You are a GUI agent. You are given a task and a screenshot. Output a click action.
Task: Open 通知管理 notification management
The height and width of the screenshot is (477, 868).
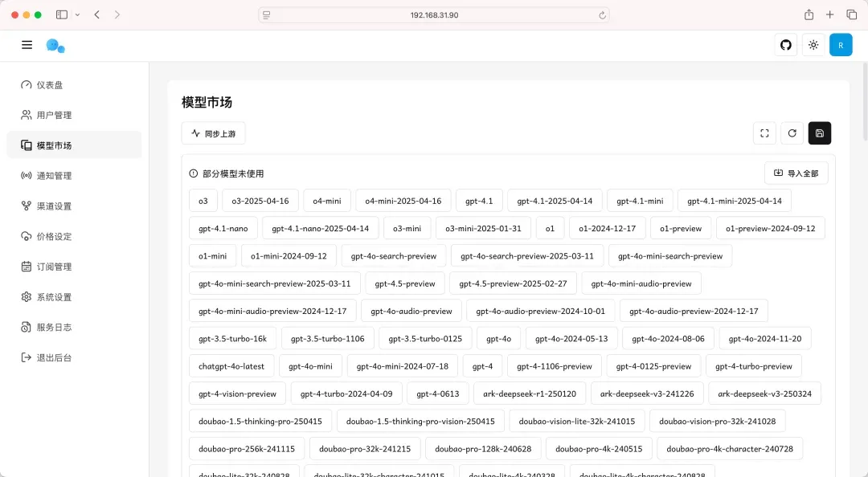tap(74, 175)
